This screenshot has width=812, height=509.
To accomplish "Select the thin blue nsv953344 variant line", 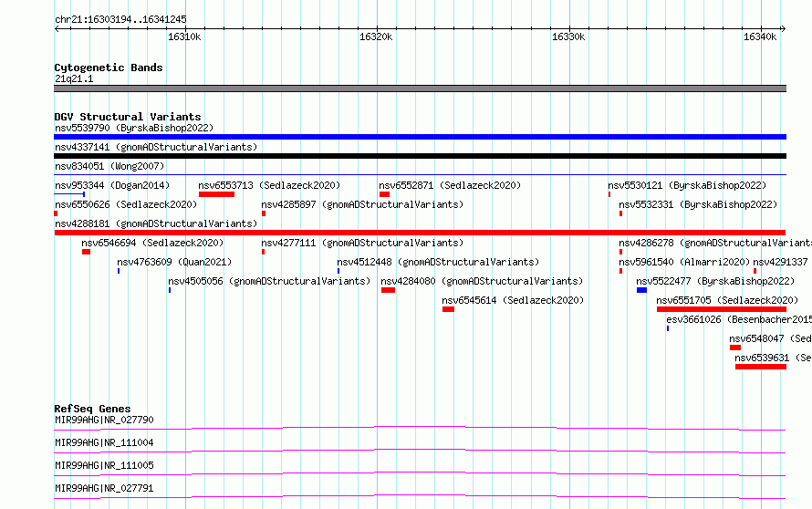I will coord(69,194).
